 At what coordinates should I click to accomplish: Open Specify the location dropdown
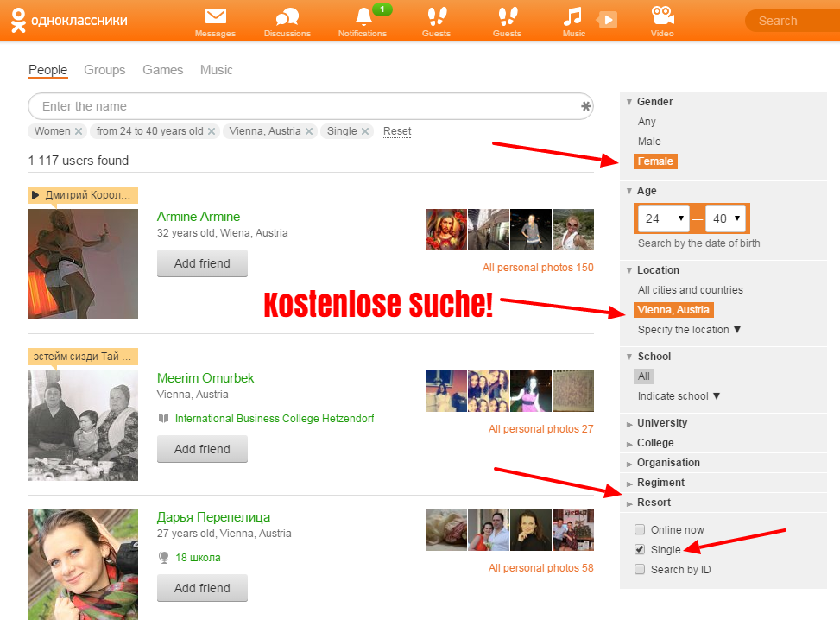tap(689, 330)
